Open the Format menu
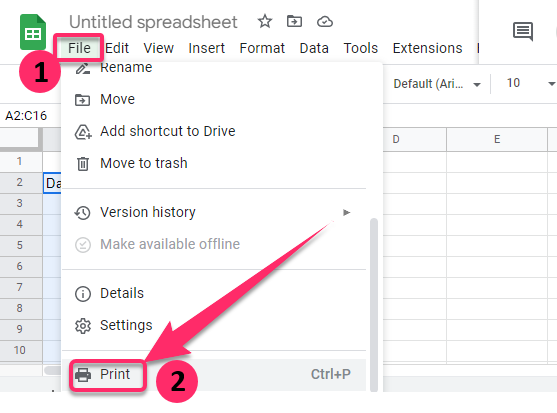This screenshot has height=413, width=557. (x=262, y=48)
